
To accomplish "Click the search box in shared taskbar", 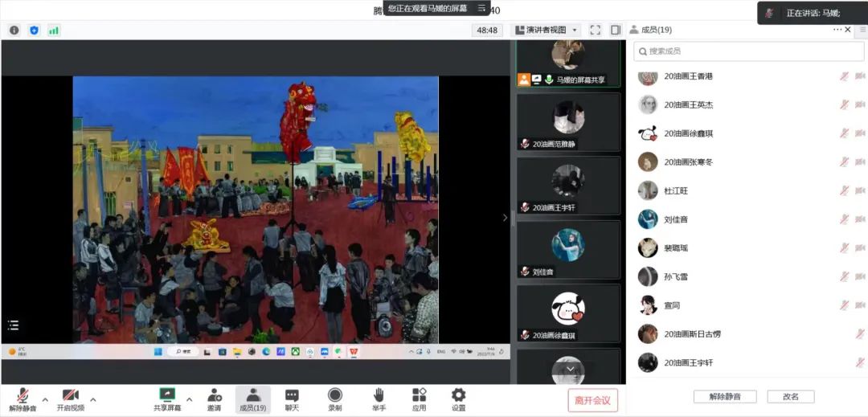I will tap(183, 351).
